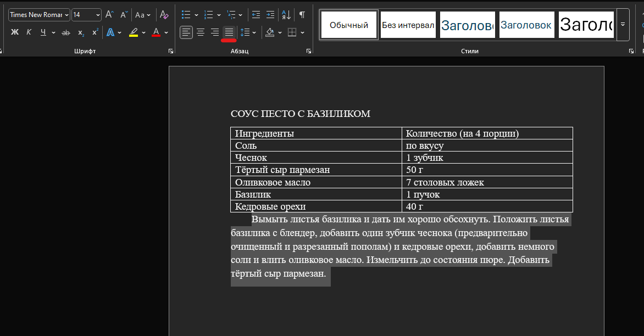The width and height of the screenshot is (644, 336).
Task: Open the Шрифт dialog launcher
Action: 171,51
